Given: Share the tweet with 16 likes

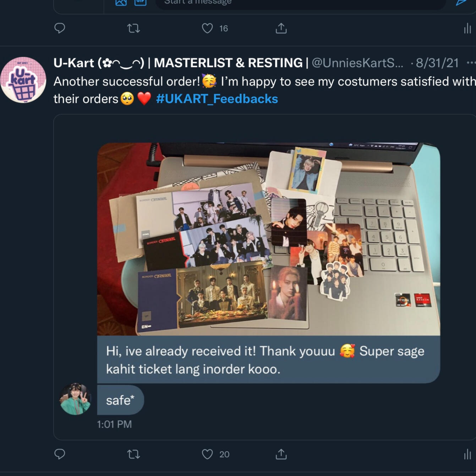Looking at the screenshot, I should [281, 28].
